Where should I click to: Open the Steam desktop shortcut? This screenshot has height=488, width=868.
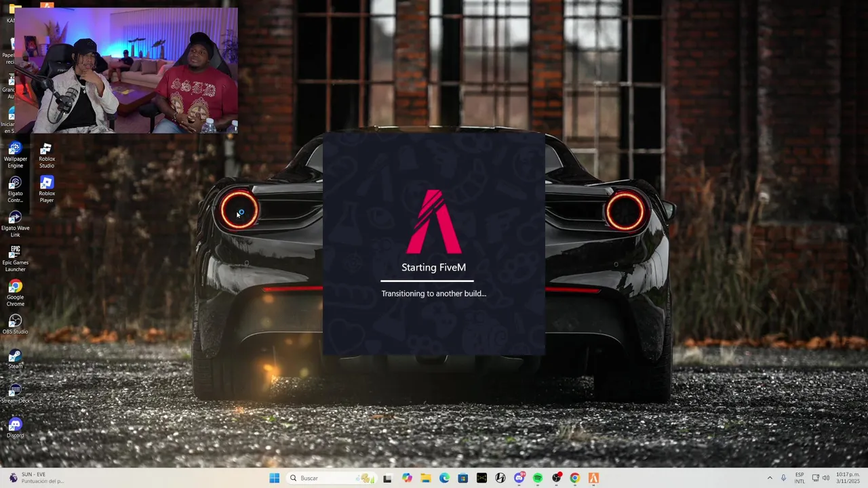(x=15, y=359)
